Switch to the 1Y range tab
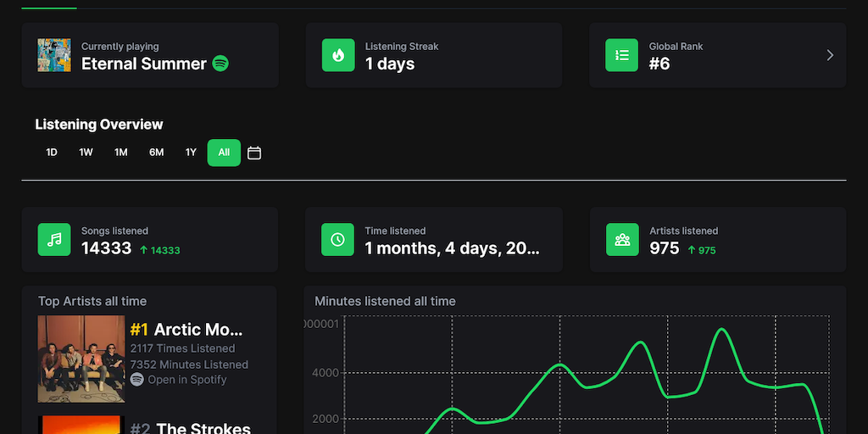The width and height of the screenshot is (868, 434). point(191,153)
